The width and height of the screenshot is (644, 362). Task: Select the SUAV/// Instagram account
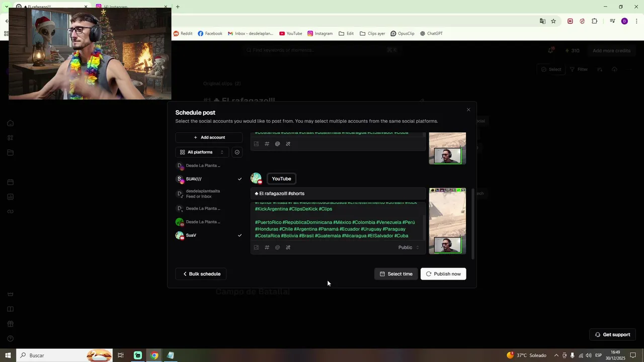coord(209,179)
